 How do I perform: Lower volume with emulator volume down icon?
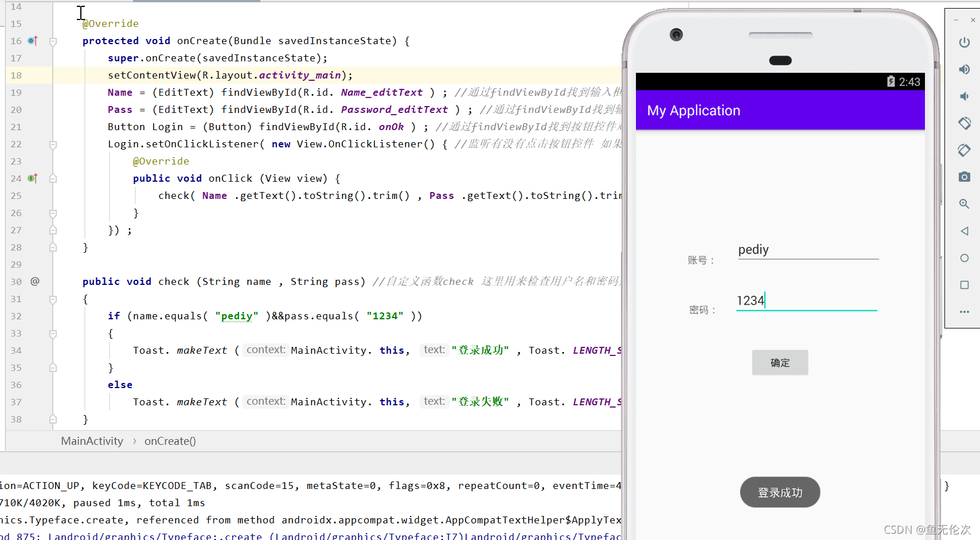pos(965,96)
